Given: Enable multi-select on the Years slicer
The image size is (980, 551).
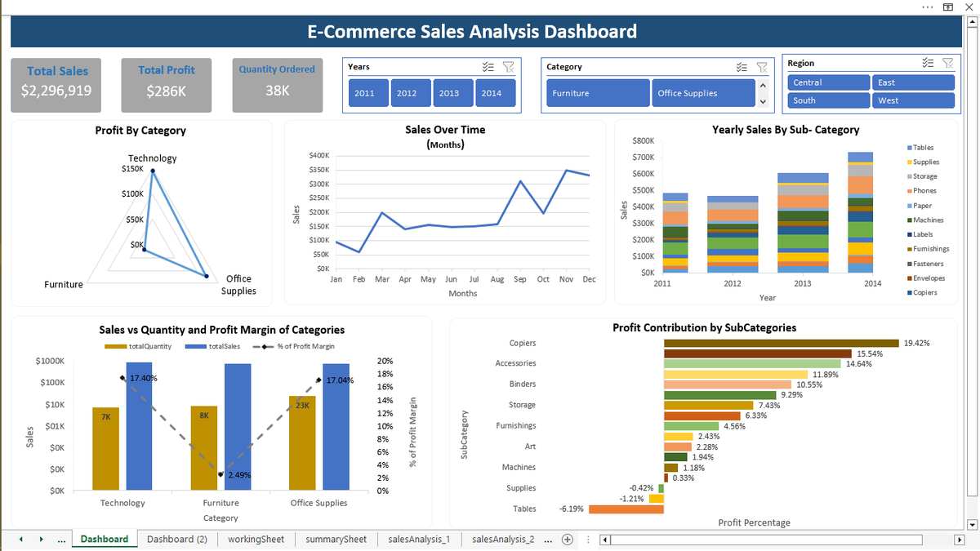Looking at the screenshot, I should (488, 67).
